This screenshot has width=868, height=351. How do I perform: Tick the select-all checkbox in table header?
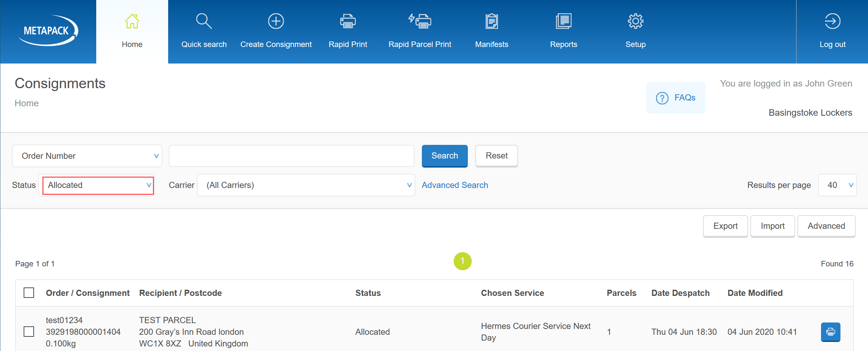coord(29,293)
